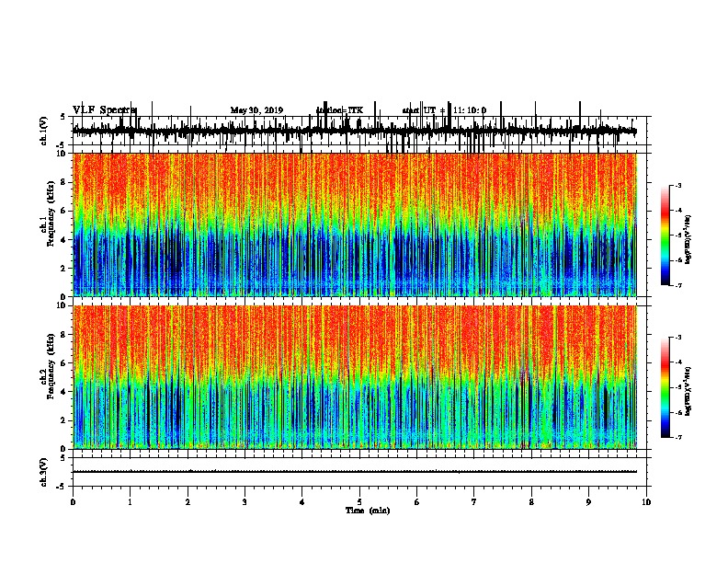Click the start UT 11:10:0 header text

(x=444, y=110)
